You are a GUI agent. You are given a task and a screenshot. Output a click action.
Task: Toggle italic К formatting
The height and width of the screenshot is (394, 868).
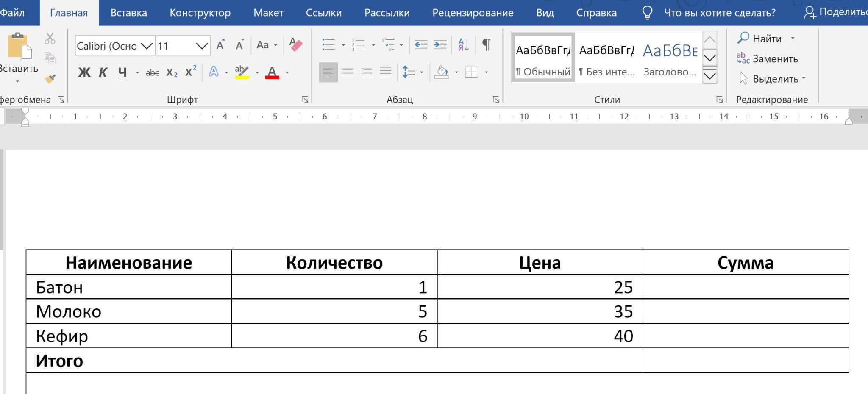pyautogui.click(x=103, y=72)
